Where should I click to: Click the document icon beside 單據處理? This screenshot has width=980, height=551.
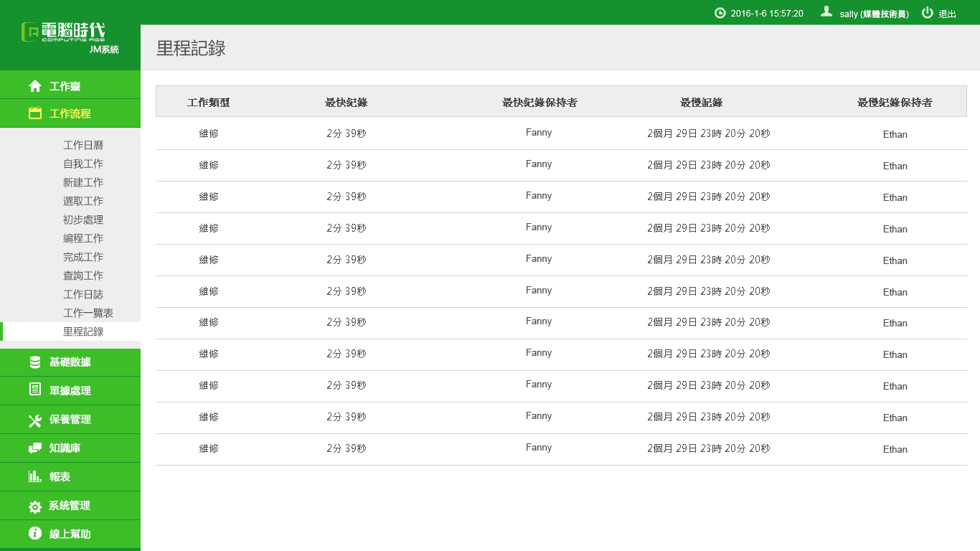tap(35, 390)
